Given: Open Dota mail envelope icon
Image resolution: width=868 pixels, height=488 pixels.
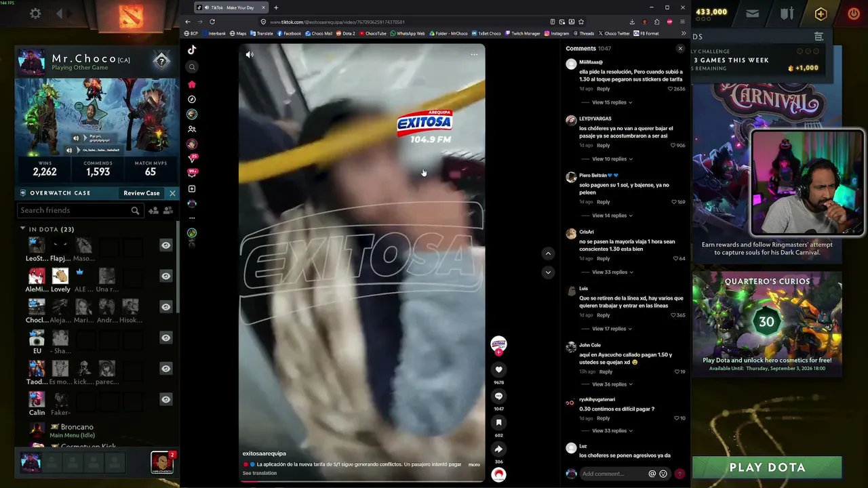Looking at the screenshot, I should [x=753, y=13].
